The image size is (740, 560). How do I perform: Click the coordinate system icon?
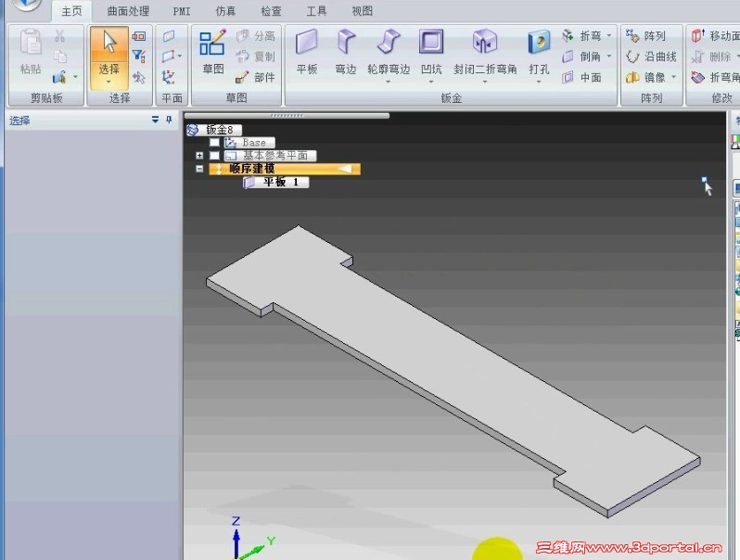(x=168, y=77)
